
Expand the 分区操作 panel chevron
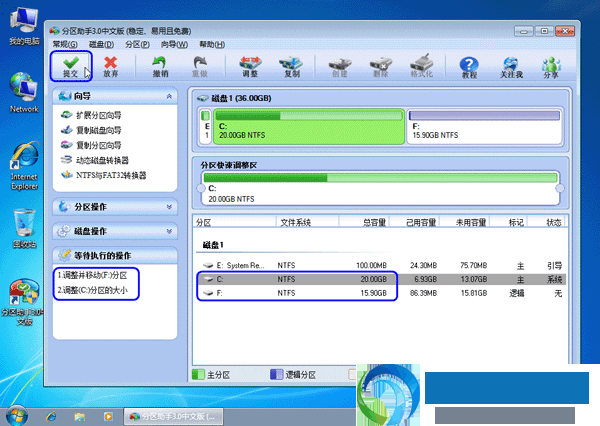(x=169, y=207)
